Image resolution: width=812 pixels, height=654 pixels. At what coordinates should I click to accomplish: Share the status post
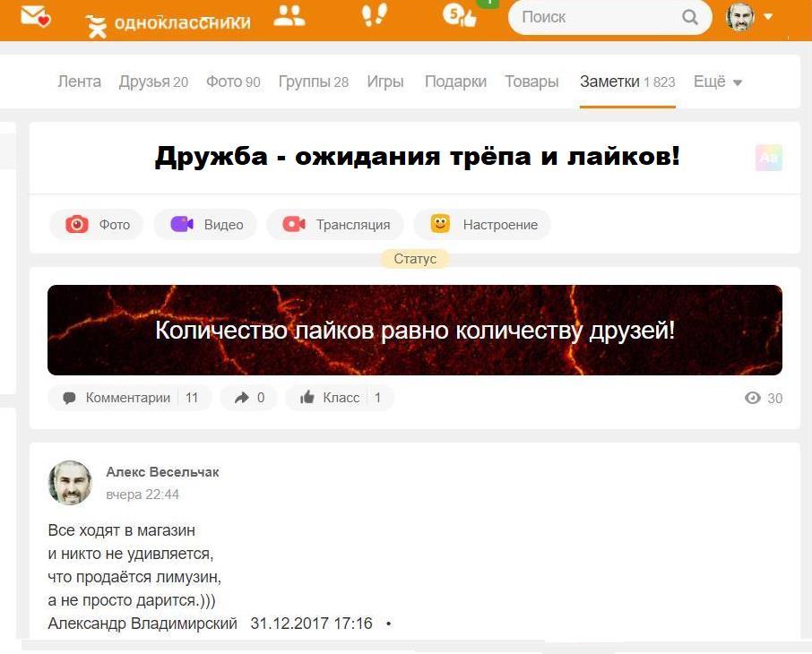point(249,398)
